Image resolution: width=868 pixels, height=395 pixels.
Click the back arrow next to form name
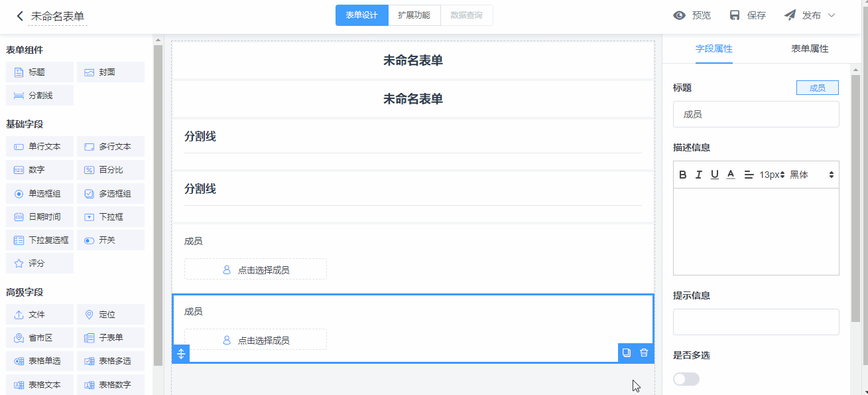[20, 16]
